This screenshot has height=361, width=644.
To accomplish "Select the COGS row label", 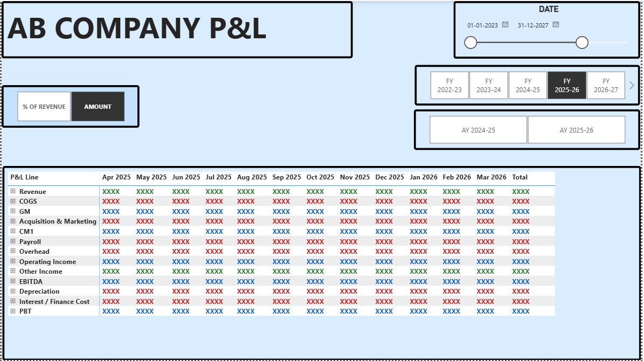I will [28, 201].
